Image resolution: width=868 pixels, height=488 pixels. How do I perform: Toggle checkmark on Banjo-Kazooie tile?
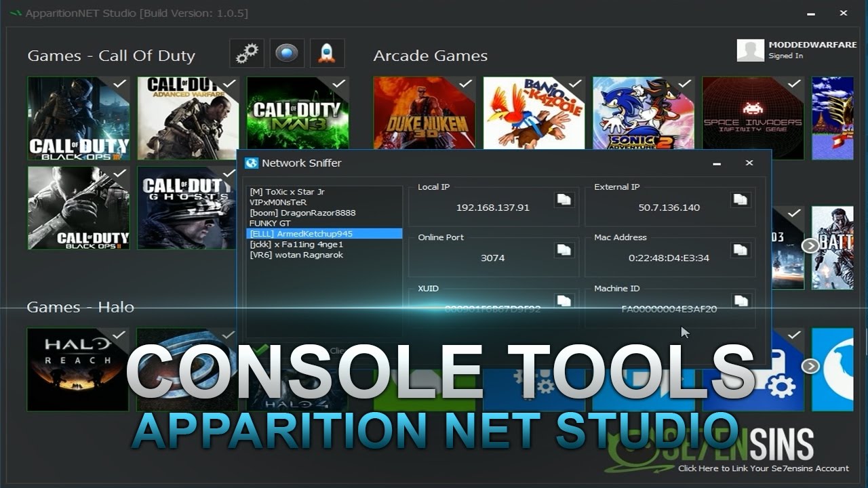click(575, 83)
